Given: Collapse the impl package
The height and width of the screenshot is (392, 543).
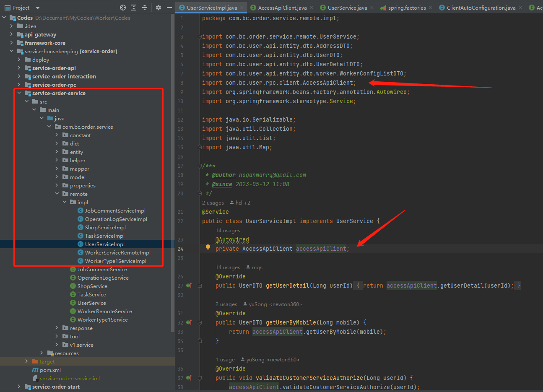Looking at the screenshot, I should tap(65, 202).
